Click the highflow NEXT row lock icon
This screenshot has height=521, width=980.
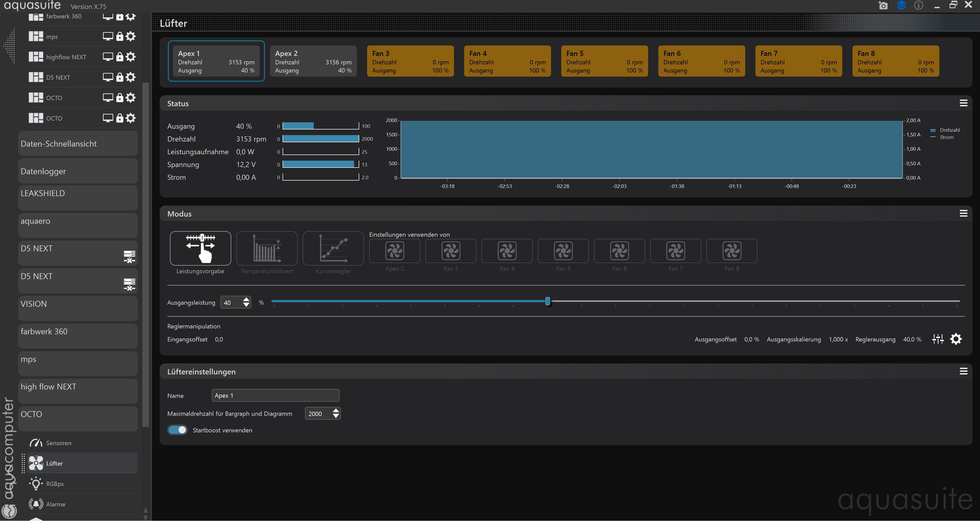120,57
